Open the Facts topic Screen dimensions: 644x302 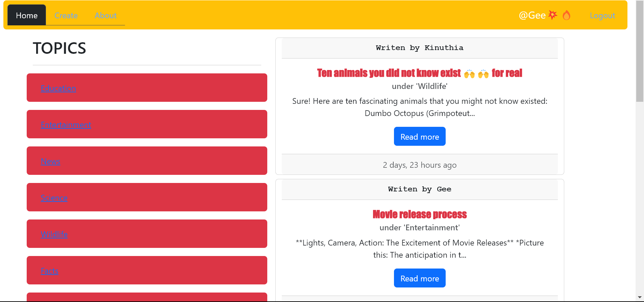tap(50, 271)
